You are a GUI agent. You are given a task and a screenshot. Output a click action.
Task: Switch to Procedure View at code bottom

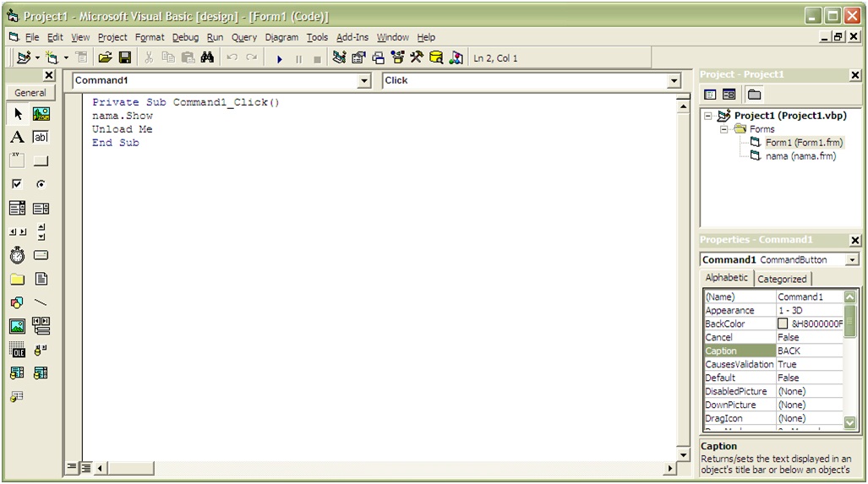pos(72,467)
